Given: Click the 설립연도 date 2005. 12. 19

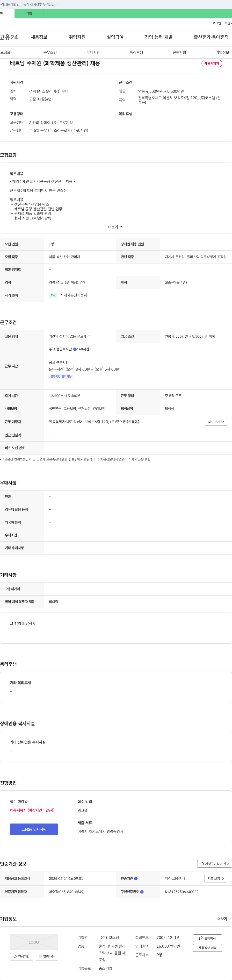Looking at the screenshot, I should pos(168,937).
